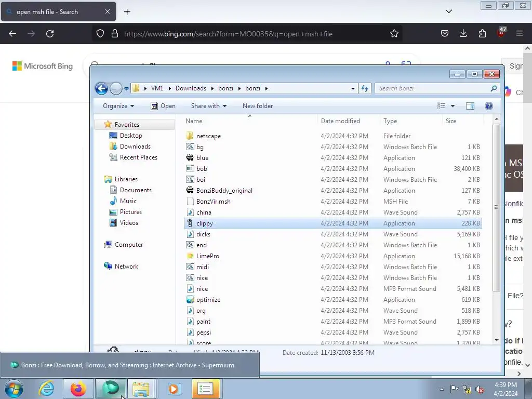Launch Internet Explorer from taskbar
The width and height of the screenshot is (532, 399).
46,389
